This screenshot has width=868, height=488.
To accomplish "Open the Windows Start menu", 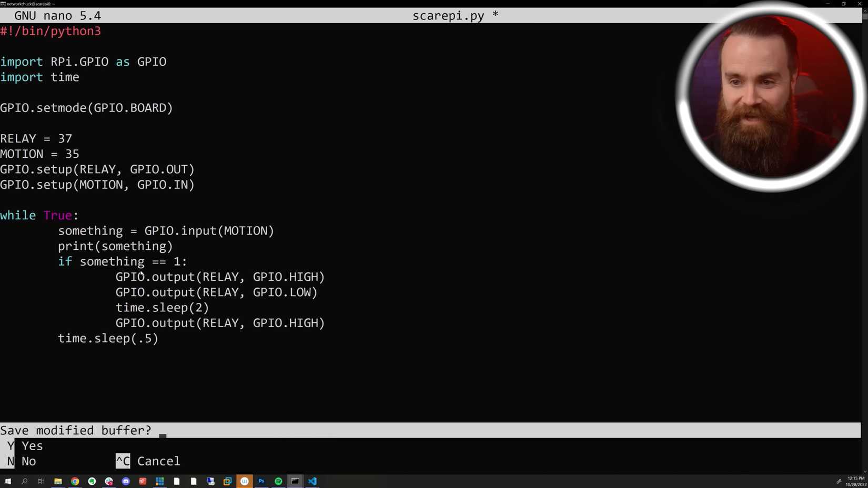I will pyautogui.click(x=8, y=481).
